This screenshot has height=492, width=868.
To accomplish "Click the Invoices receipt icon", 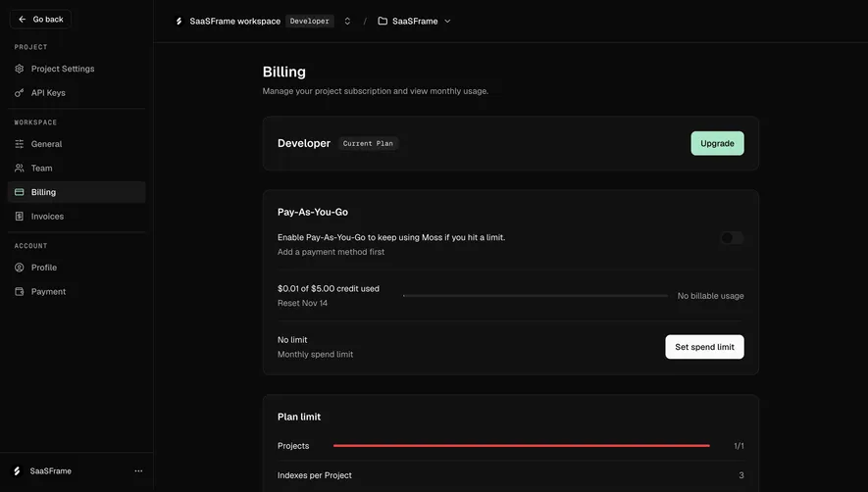I will tap(20, 217).
